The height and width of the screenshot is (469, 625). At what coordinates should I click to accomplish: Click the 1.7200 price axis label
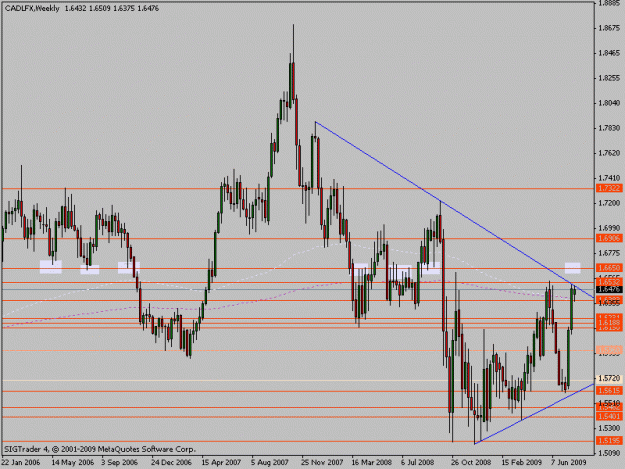(609, 203)
